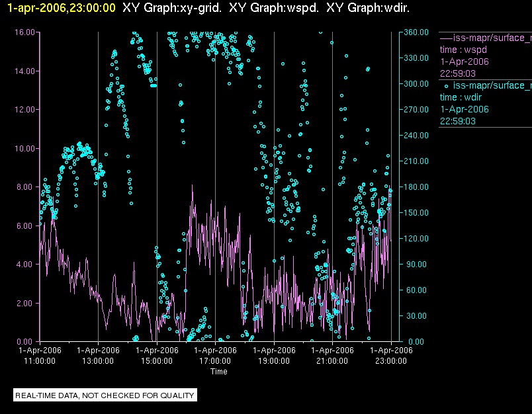Viewport: 532px width, 414px height.
Task: Click the 60.00 right axis label
Action: pyautogui.click(x=418, y=290)
